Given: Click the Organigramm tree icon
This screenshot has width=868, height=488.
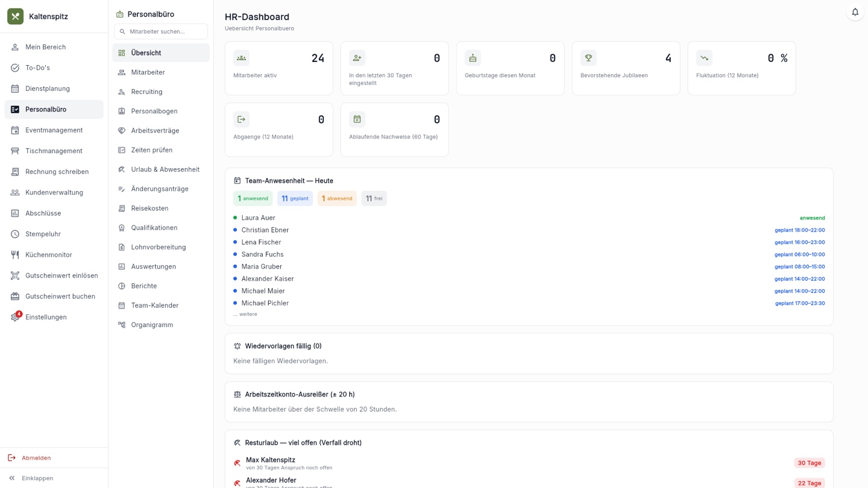Looking at the screenshot, I should pyautogui.click(x=122, y=325).
